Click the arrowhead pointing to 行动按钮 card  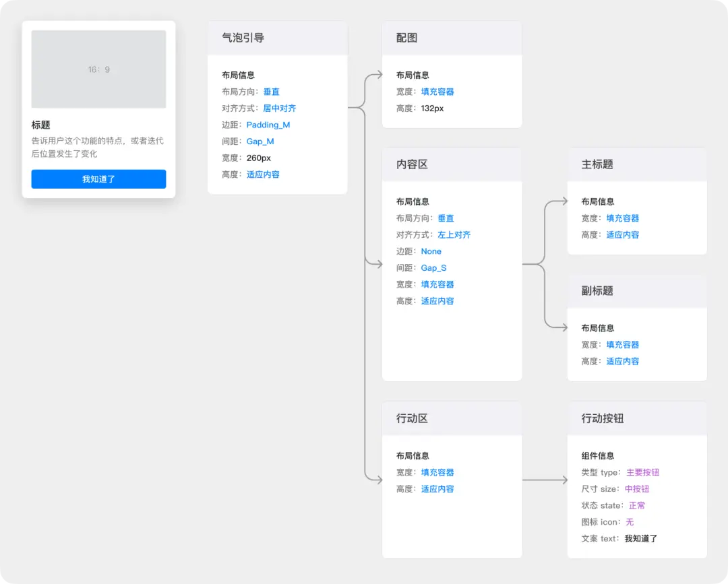pos(564,480)
